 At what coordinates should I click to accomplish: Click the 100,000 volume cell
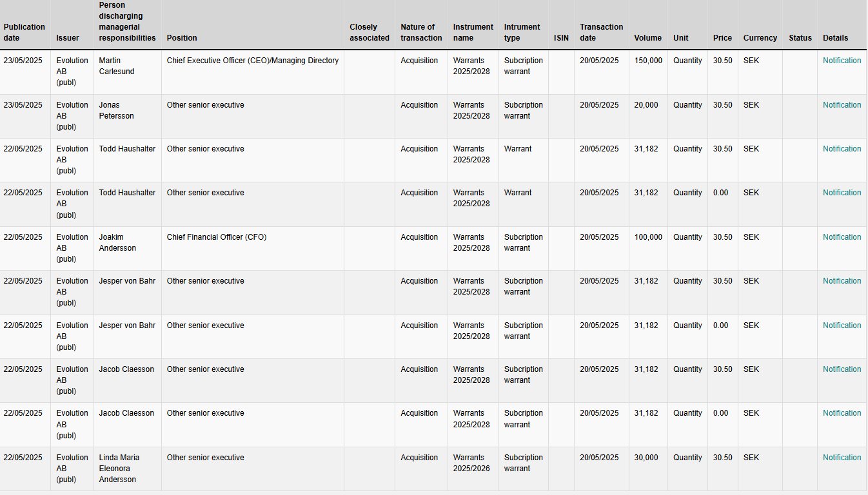(x=648, y=237)
